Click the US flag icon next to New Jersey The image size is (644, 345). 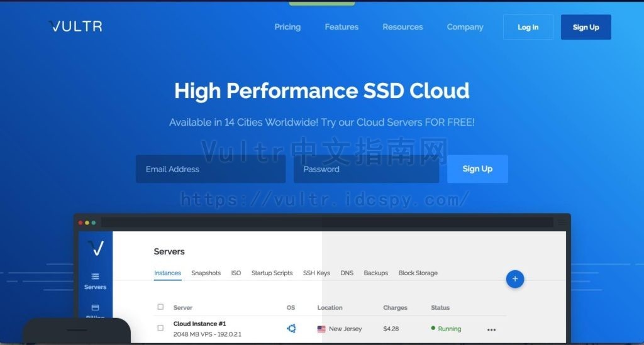pos(321,329)
